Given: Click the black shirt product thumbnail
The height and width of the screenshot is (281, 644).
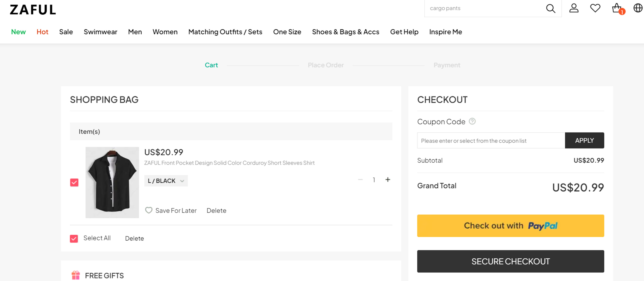Looking at the screenshot, I should [x=112, y=182].
